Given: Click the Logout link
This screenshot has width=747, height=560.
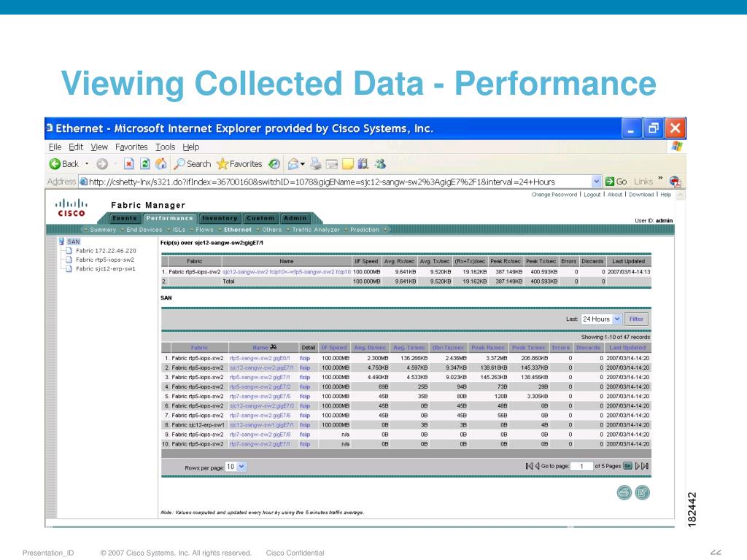Looking at the screenshot, I should point(592,194).
